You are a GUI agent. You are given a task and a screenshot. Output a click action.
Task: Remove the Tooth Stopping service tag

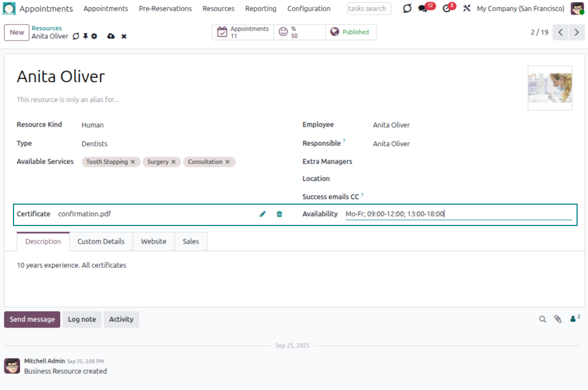[x=133, y=162]
